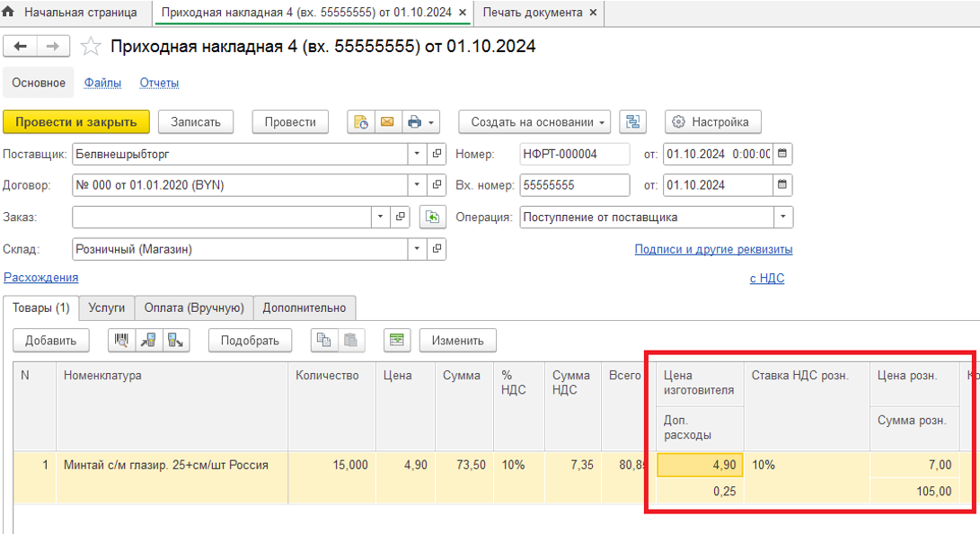This screenshot has width=980, height=534.
Task: Close the Приходная накладная 4 tab
Action: [x=462, y=13]
